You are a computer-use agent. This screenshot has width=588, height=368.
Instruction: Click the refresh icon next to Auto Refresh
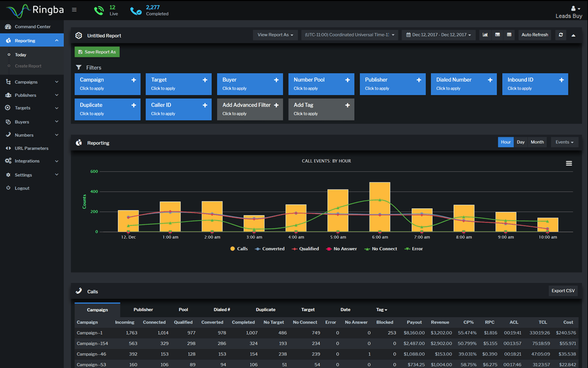coord(561,35)
